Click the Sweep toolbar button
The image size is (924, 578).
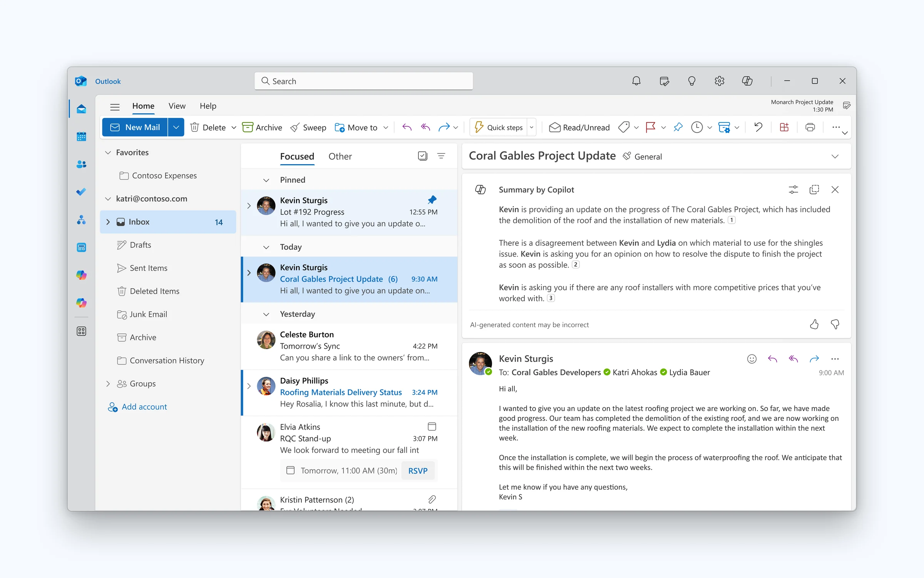click(308, 128)
